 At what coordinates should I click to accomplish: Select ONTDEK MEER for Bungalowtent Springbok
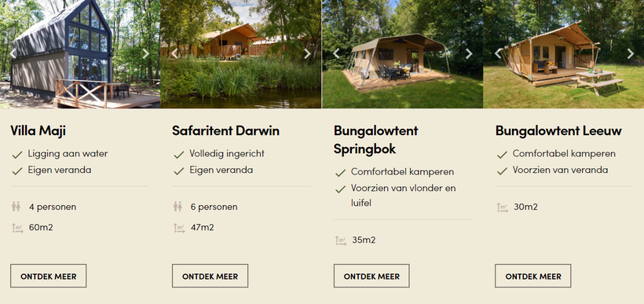click(x=371, y=276)
